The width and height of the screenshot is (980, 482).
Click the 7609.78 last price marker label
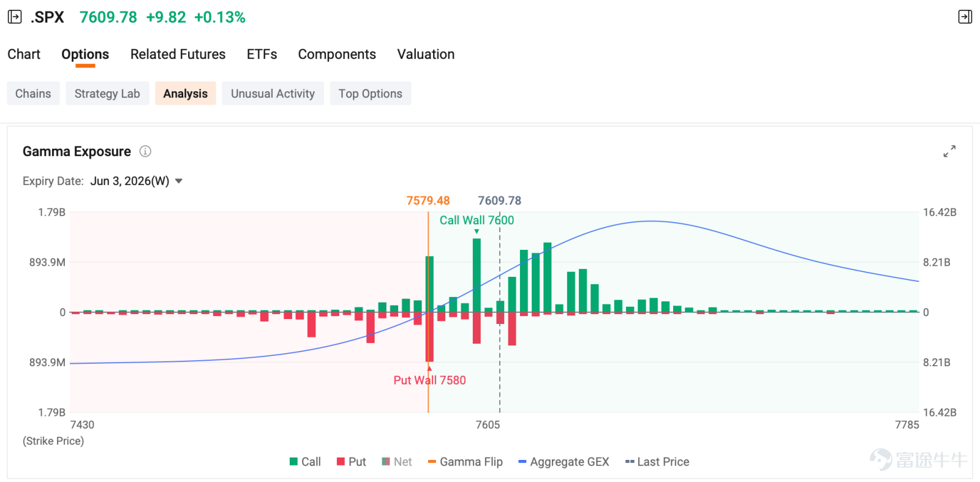(500, 201)
